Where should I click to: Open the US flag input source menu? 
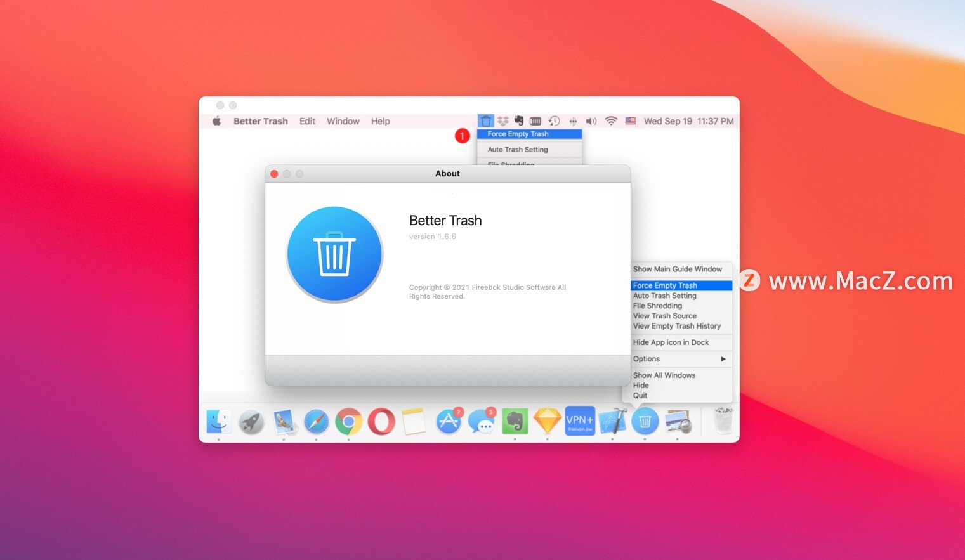[631, 121]
